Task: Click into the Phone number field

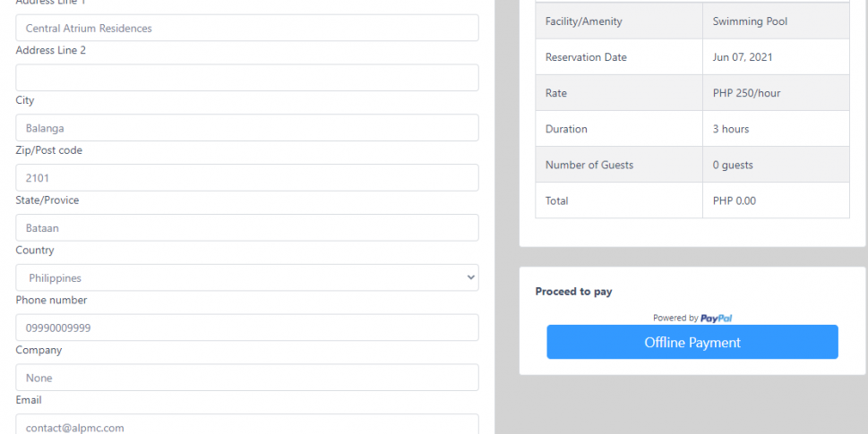Action: click(247, 328)
